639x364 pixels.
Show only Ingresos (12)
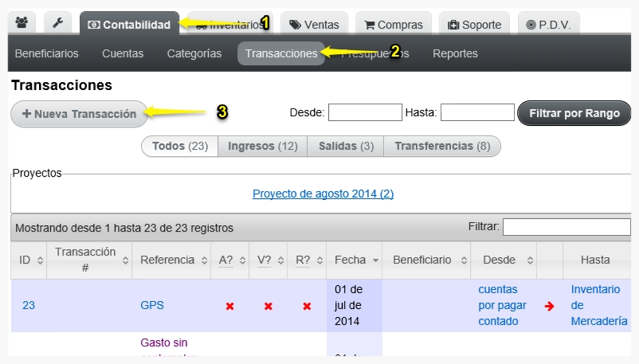click(x=262, y=146)
